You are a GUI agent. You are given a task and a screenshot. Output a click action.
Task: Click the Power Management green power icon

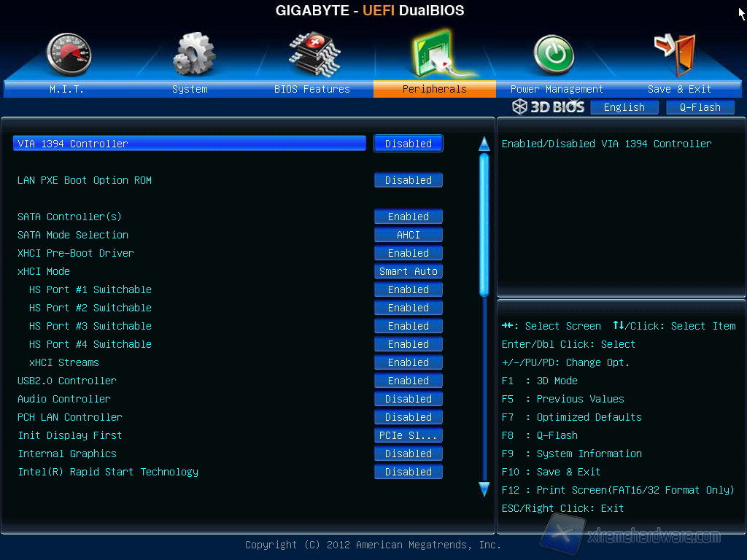554,55
